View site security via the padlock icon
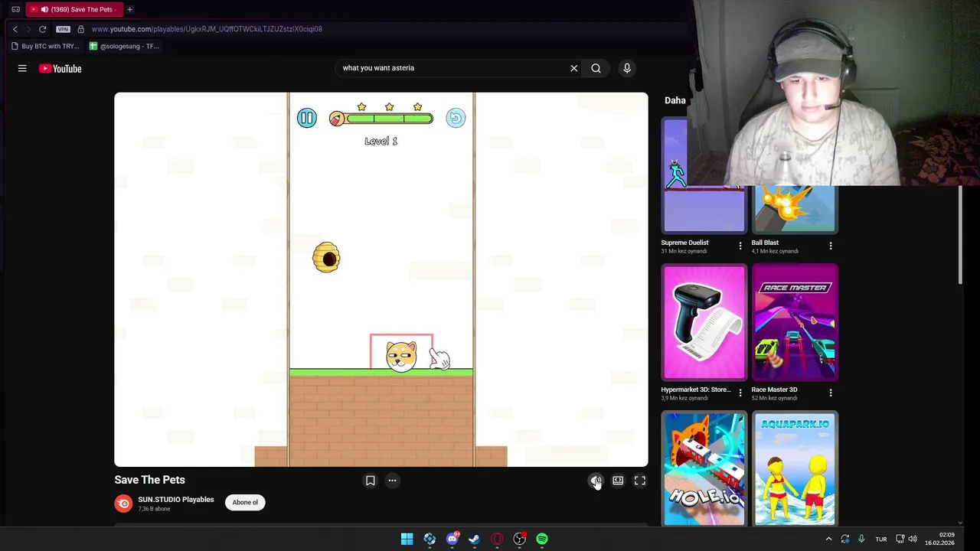The width and height of the screenshot is (980, 551). coord(80,29)
